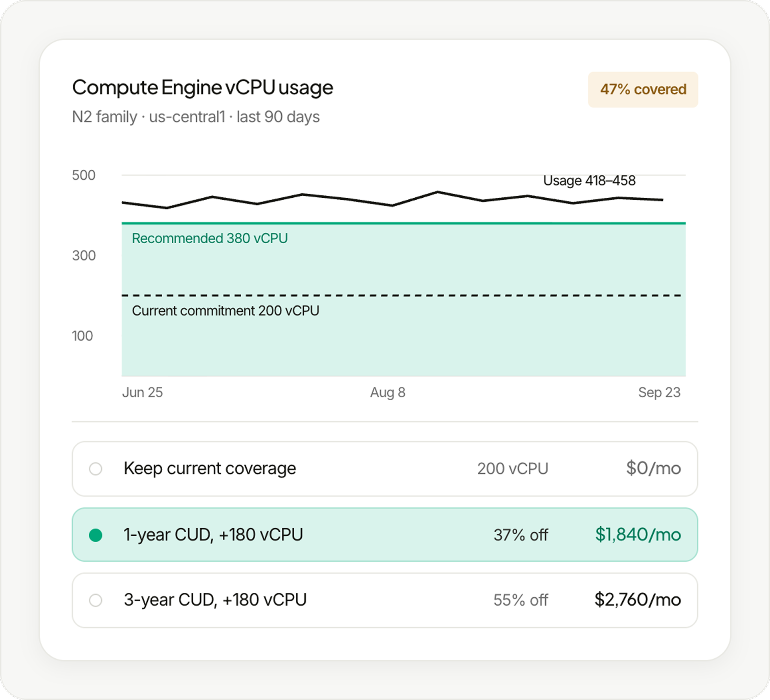This screenshot has width=770, height=700.
Task: Select the Keep current coverage radio button
Action: [x=95, y=469]
